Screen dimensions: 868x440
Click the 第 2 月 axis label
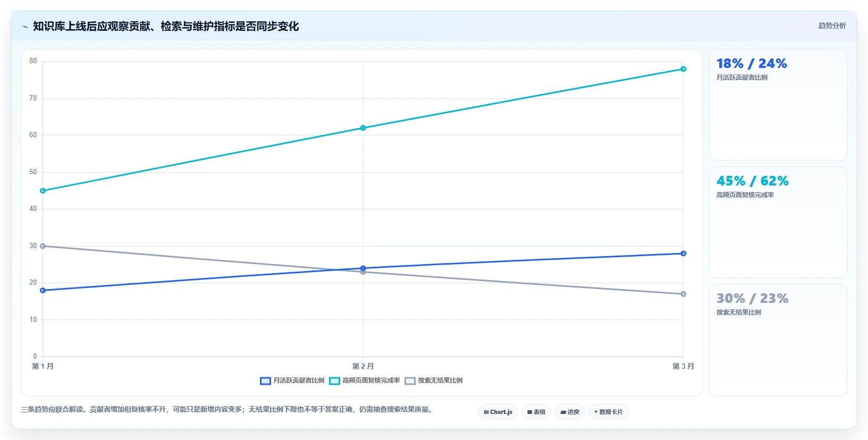(363, 366)
